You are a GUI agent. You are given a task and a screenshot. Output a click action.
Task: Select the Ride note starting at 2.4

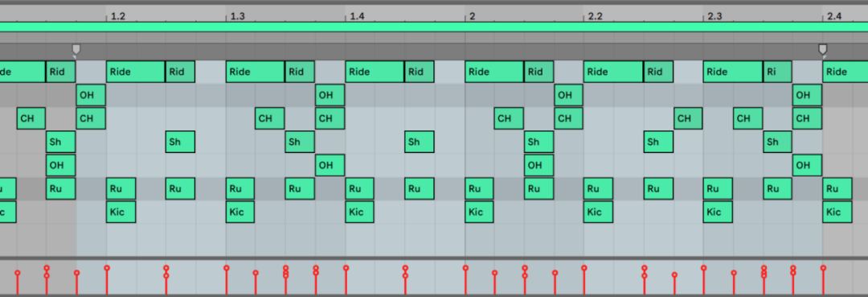pyautogui.click(x=845, y=72)
